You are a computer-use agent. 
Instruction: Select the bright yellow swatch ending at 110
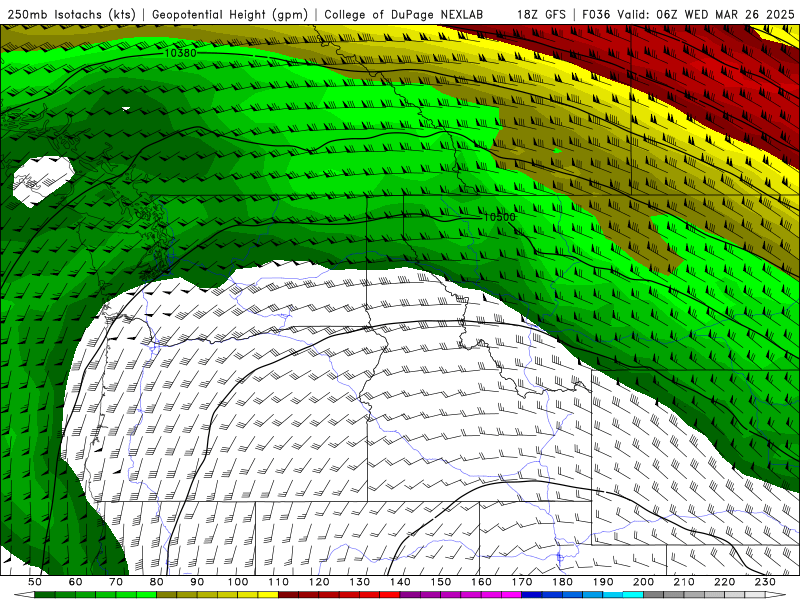268,595
